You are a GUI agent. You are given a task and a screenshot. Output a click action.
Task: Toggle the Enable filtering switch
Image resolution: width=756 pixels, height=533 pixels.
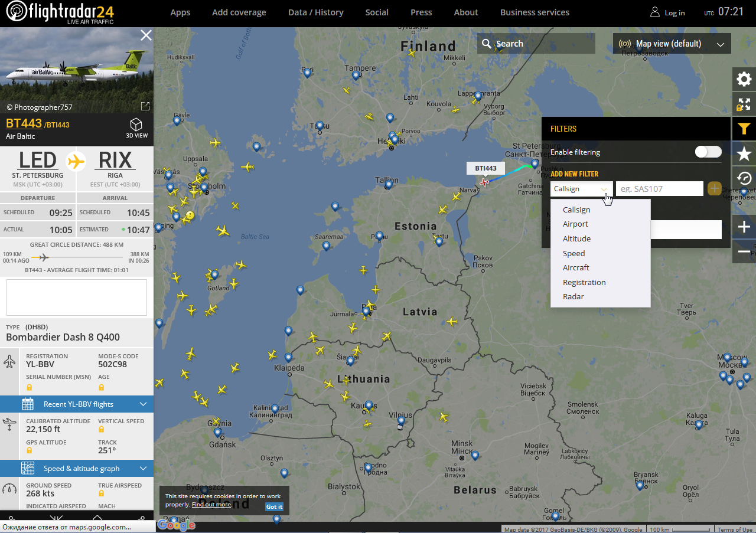[708, 152]
